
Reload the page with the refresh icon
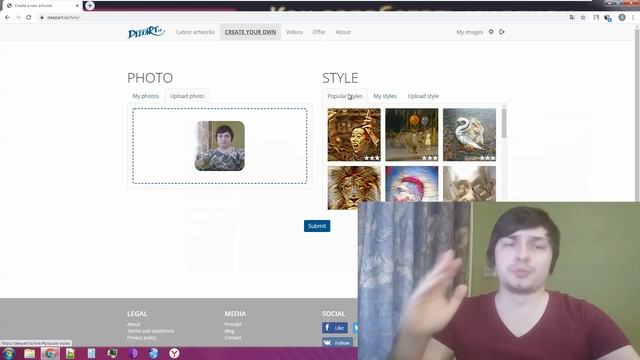pos(29,18)
